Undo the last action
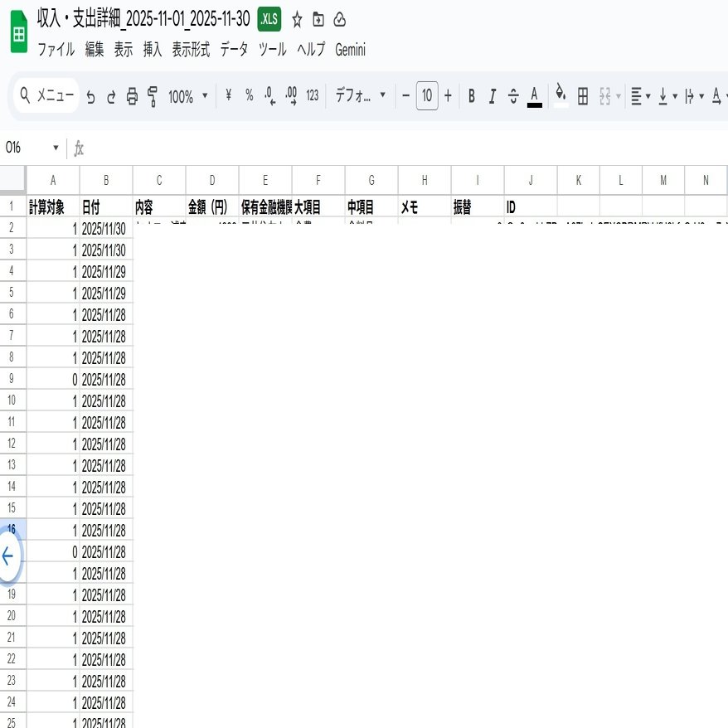This screenshot has height=728, width=728. [x=90, y=95]
